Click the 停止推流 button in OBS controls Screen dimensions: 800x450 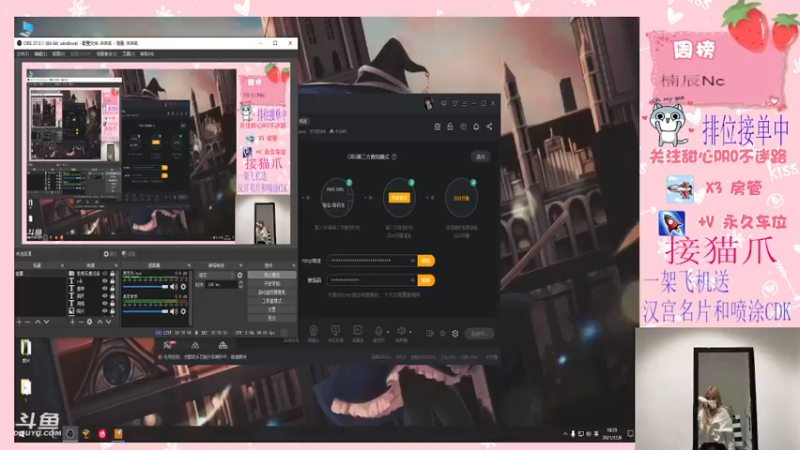point(272,274)
